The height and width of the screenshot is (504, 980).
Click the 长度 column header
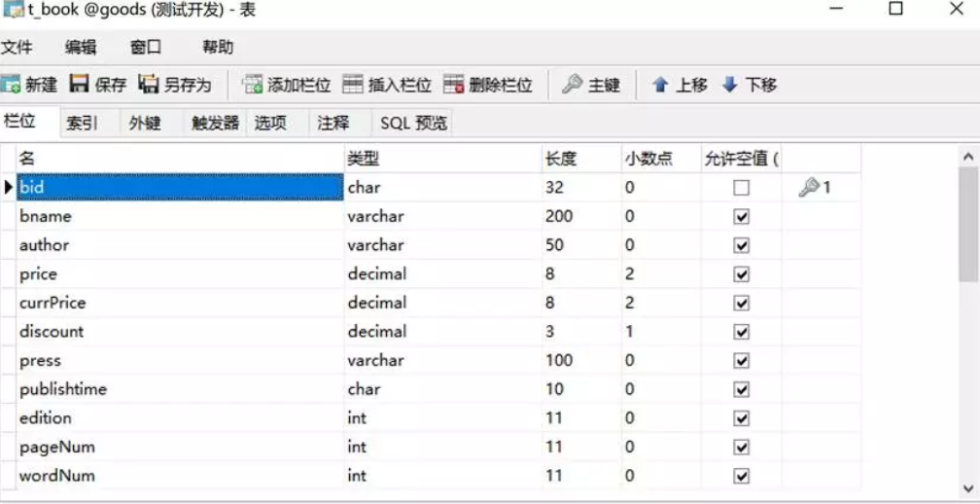coord(581,159)
